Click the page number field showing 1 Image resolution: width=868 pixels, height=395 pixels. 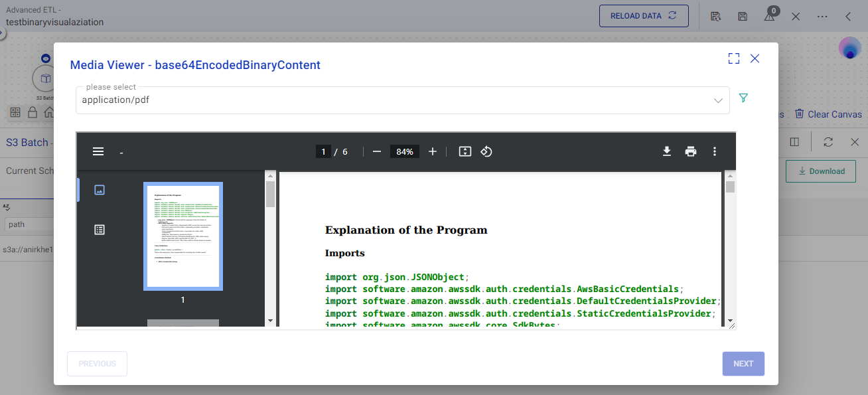click(323, 151)
